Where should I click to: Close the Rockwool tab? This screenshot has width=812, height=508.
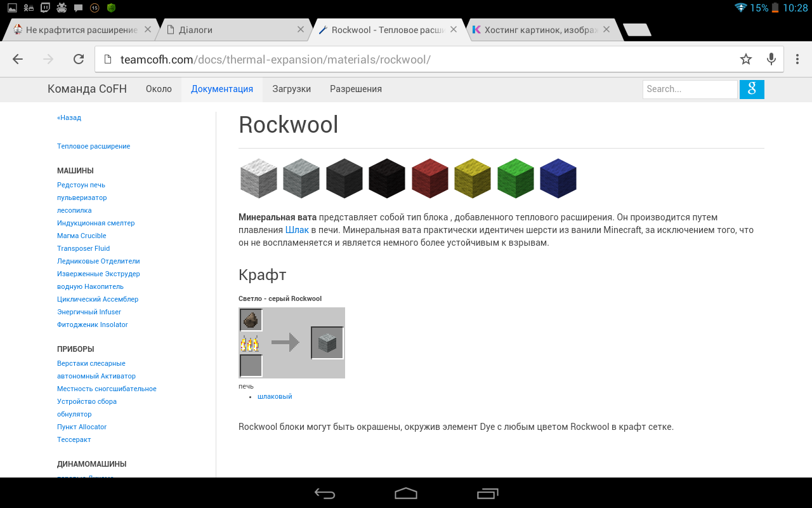click(x=454, y=29)
